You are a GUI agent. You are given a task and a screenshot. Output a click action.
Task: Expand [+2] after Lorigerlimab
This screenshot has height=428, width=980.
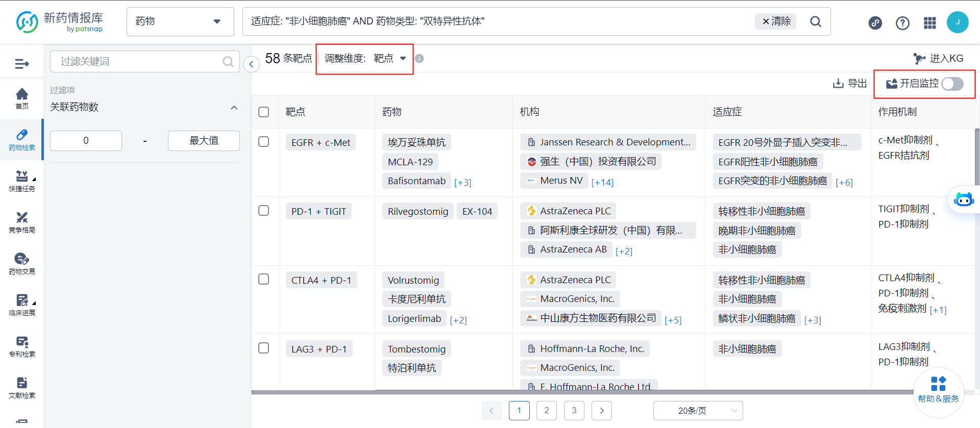pyautogui.click(x=458, y=320)
